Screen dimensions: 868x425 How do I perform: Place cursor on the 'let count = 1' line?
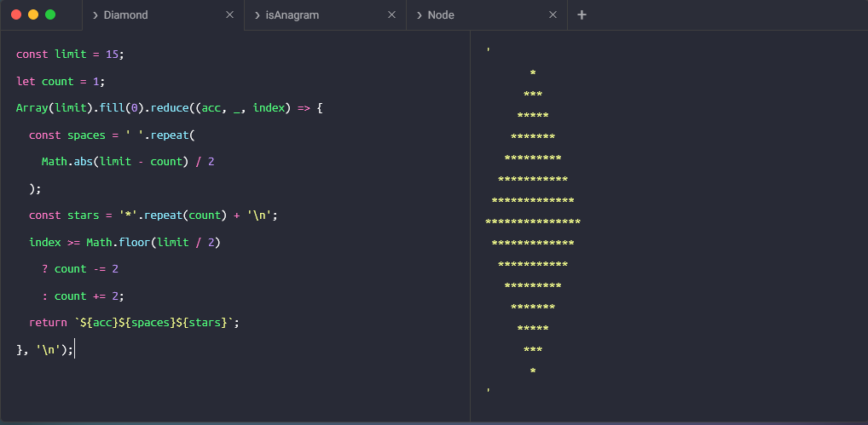click(60, 82)
